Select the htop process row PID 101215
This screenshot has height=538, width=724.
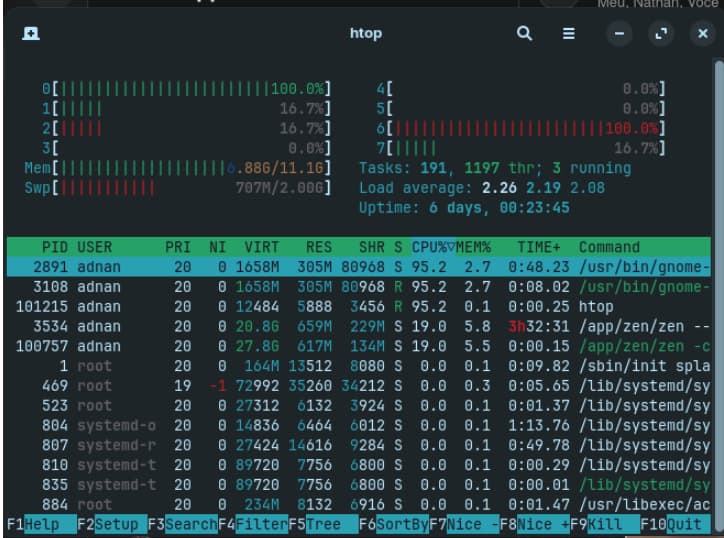pos(359,307)
